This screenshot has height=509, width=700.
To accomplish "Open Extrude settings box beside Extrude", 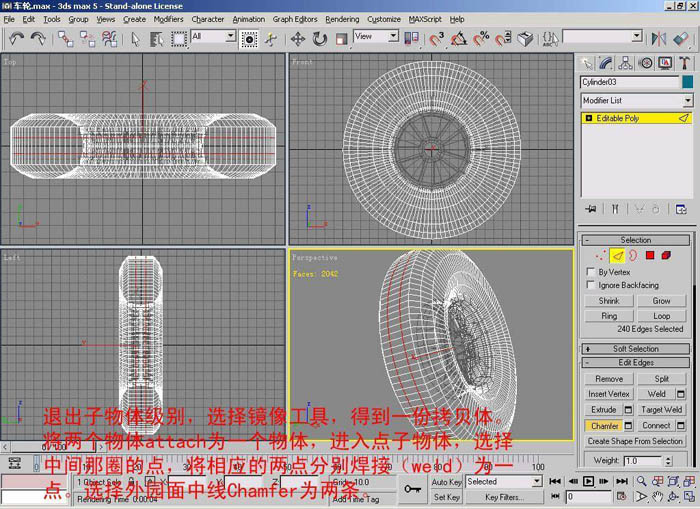I will [x=628, y=410].
